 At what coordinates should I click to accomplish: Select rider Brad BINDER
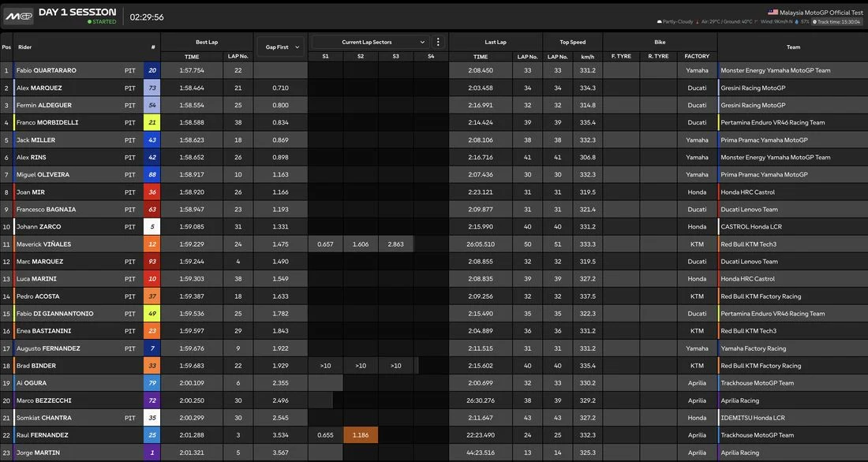tap(36, 366)
